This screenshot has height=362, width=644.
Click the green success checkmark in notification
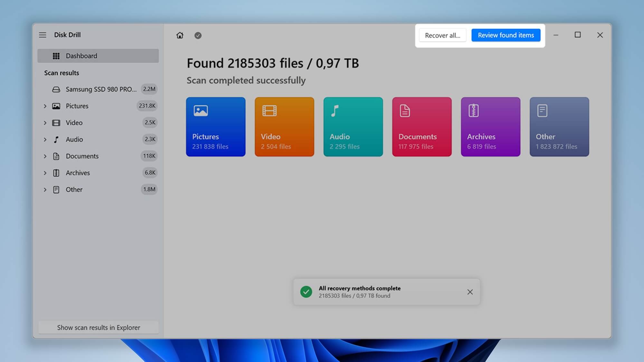point(306,292)
